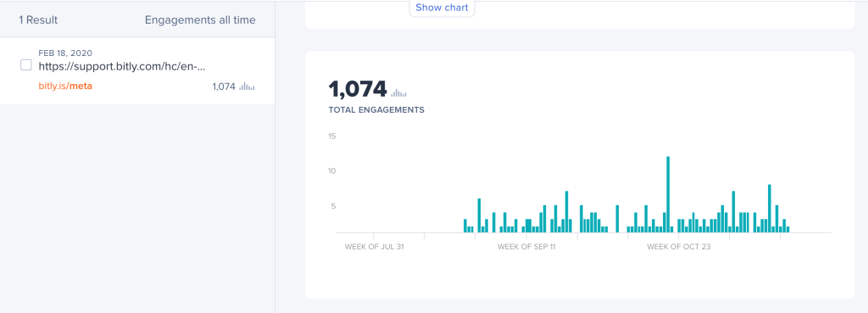The height and width of the screenshot is (313, 868).
Task: Click the WEEK OF JUL 31 axis label
Action: (374, 247)
